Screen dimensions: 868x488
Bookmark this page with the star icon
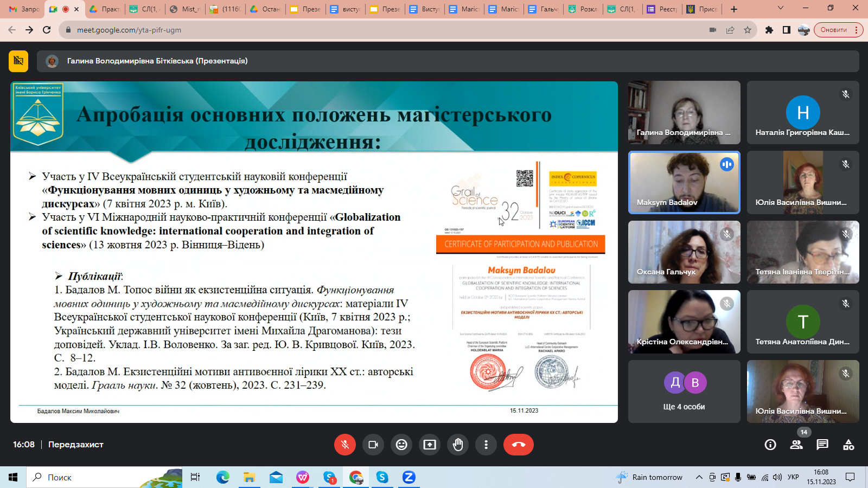[x=748, y=30]
